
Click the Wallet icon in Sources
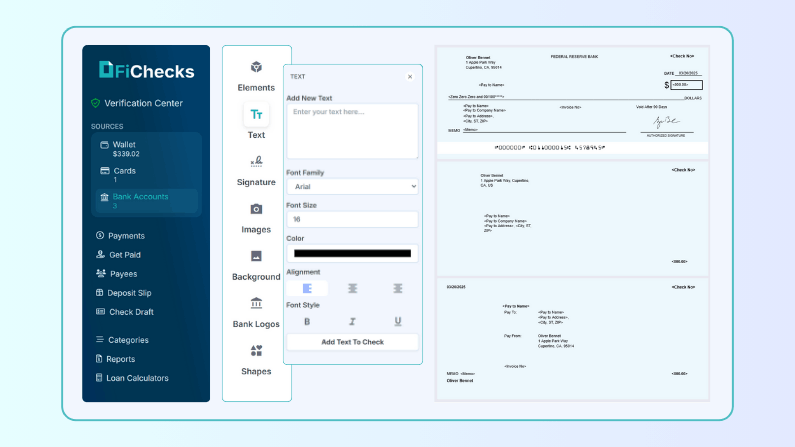[104, 145]
